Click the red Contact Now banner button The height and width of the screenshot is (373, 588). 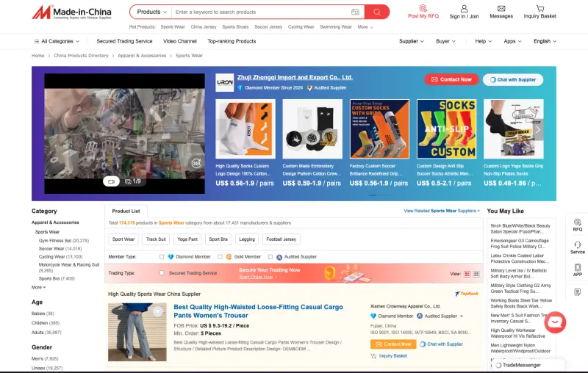click(x=451, y=79)
